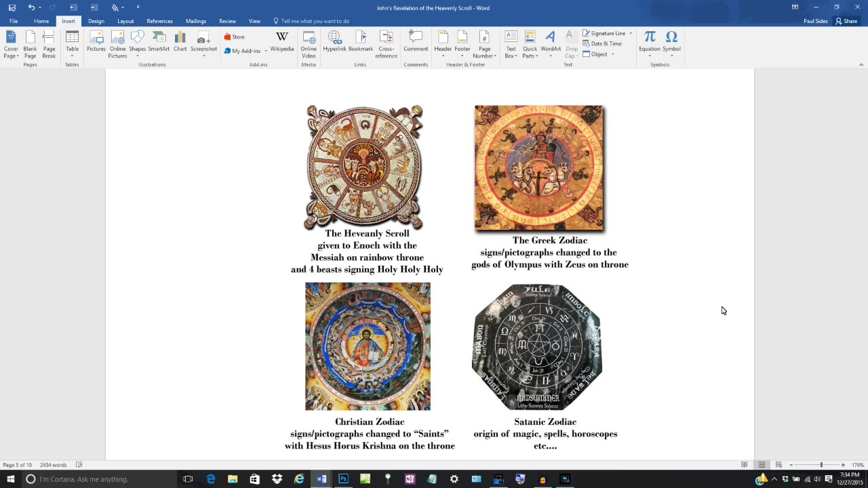
Task: Add a new Comment
Action: pos(416,41)
